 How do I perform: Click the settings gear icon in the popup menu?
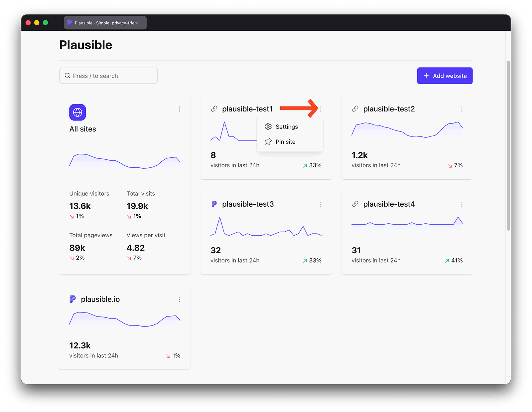268,126
